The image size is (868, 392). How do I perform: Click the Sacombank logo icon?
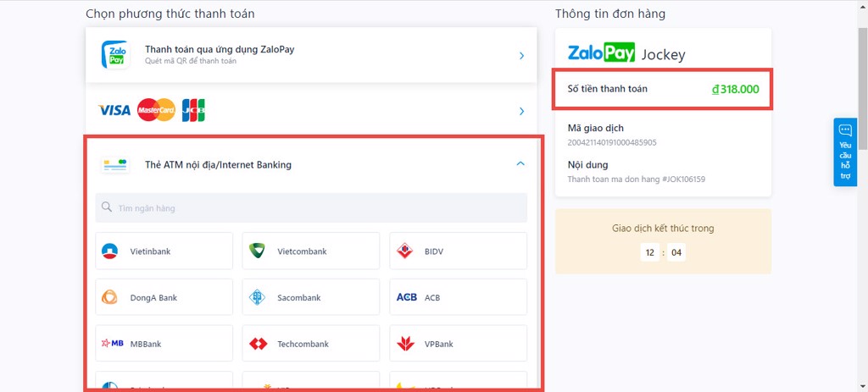[257, 297]
